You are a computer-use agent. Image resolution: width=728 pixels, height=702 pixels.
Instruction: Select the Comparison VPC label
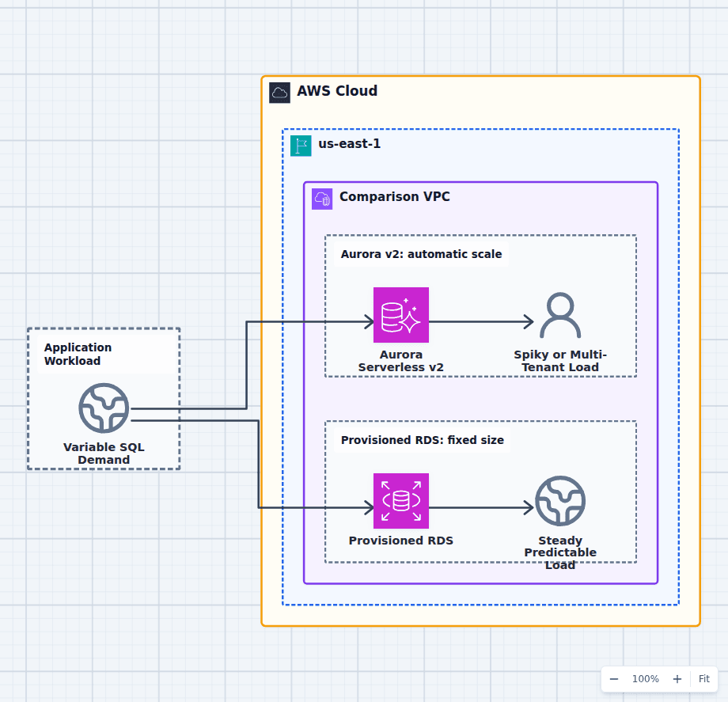click(395, 196)
